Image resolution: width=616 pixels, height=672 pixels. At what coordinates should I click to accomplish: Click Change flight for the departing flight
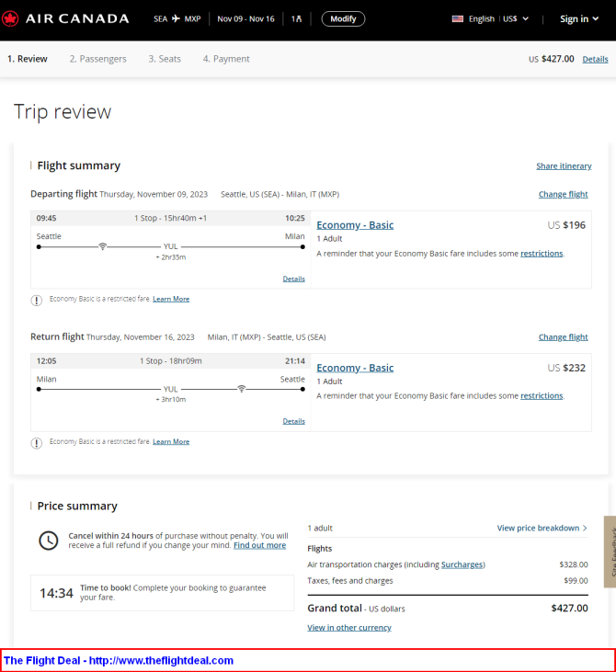(563, 194)
